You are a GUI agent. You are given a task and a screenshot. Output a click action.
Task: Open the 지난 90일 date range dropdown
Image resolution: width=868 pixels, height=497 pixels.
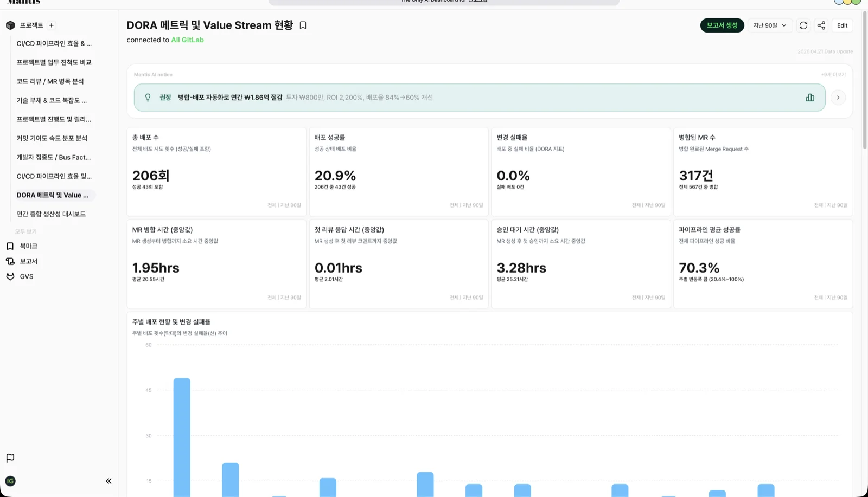tap(769, 25)
